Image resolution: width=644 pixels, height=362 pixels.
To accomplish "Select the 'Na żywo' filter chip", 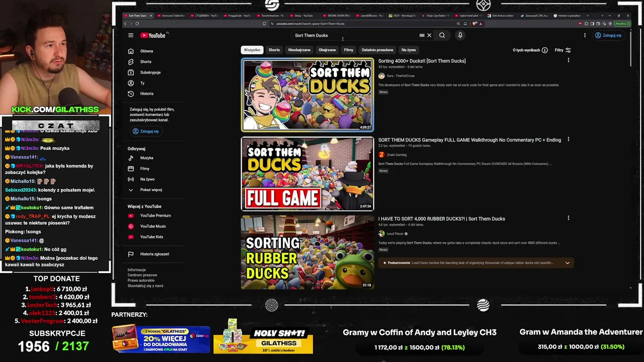I will (409, 50).
